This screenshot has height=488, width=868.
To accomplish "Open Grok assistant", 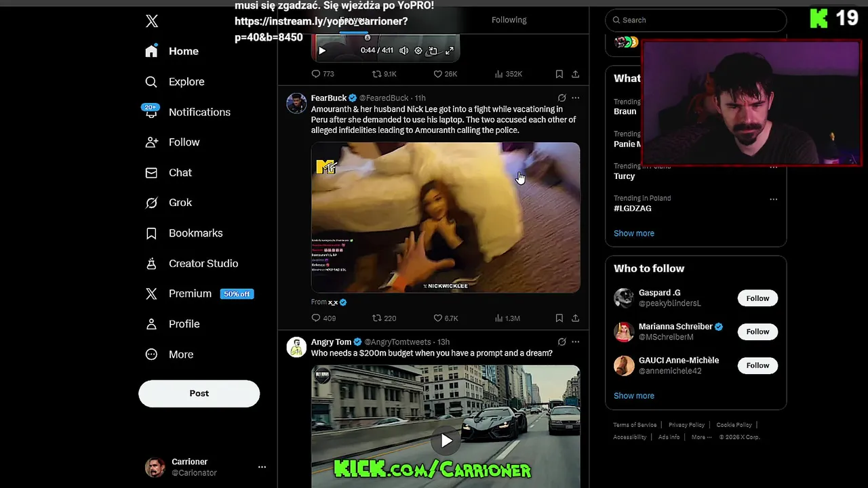I will [169, 203].
